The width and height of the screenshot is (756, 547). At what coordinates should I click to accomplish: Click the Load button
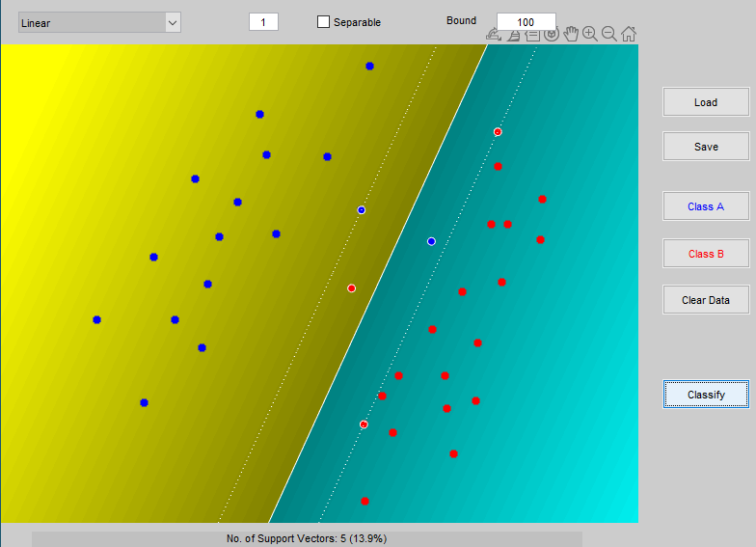pos(706,102)
